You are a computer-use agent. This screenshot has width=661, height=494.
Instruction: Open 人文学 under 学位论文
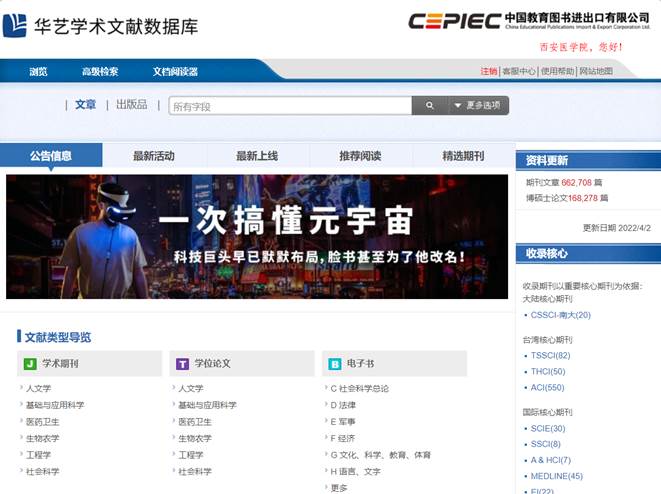(191, 388)
